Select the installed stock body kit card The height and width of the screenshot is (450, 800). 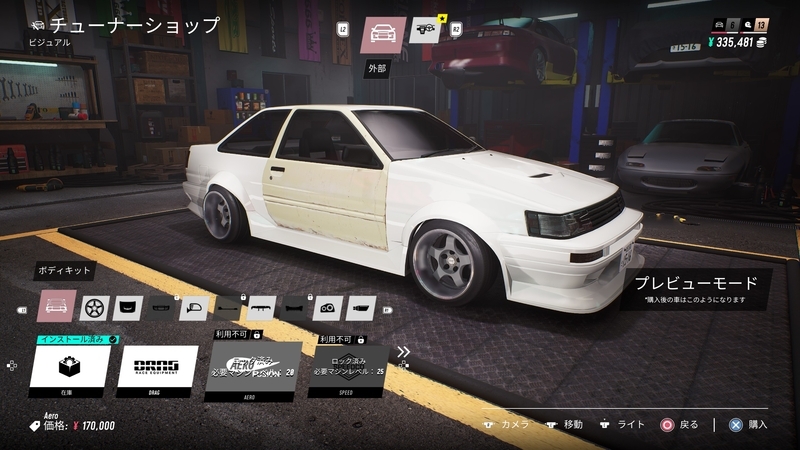pos(69,371)
